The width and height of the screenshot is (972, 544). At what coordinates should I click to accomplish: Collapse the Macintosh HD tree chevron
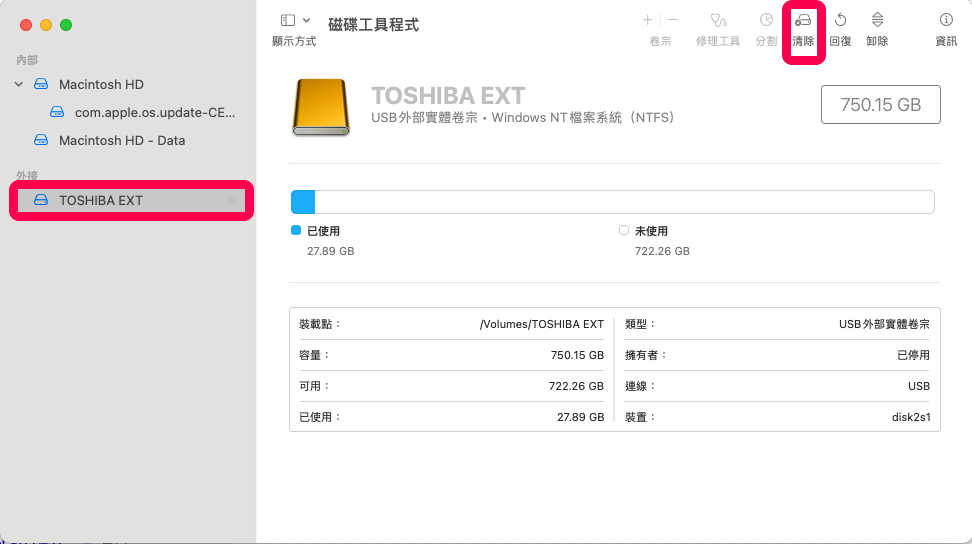(19, 84)
